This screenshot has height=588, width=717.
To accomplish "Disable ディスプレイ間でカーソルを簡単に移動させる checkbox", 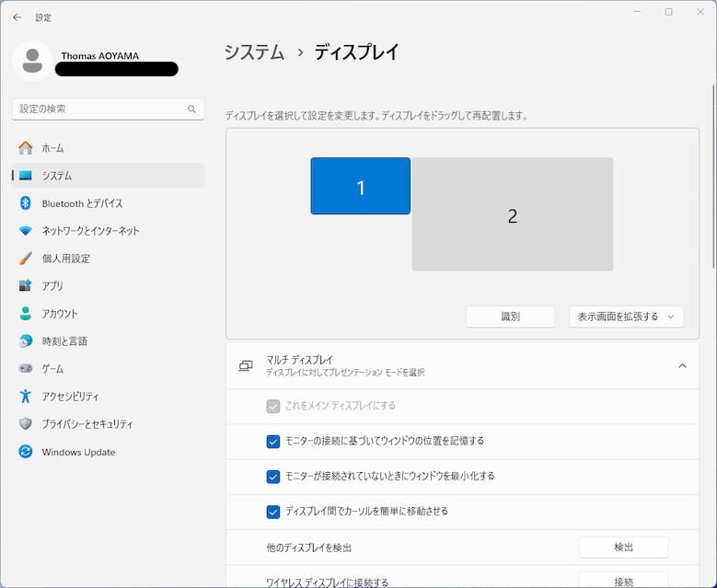I will pyautogui.click(x=273, y=512).
